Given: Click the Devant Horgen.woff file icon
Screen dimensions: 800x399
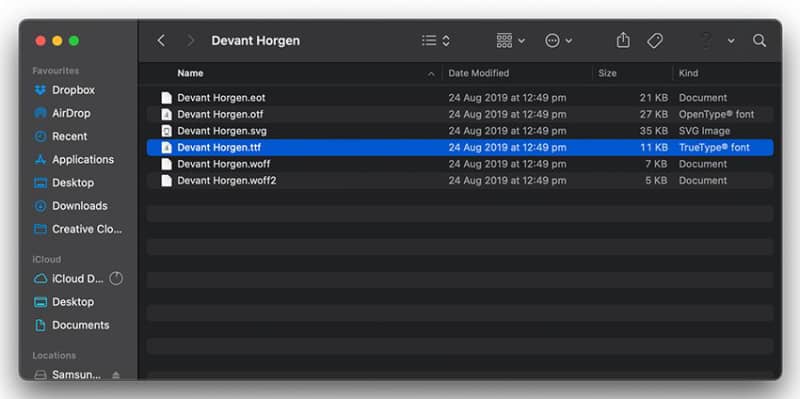Looking at the screenshot, I should (x=166, y=164).
